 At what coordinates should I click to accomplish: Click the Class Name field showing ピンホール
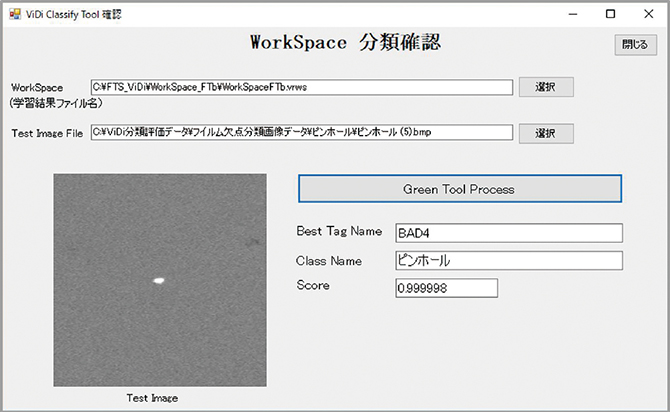pos(509,260)
